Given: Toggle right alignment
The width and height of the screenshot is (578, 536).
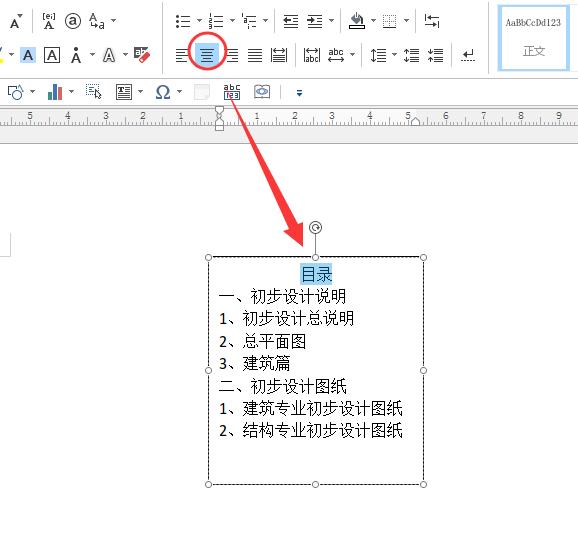Looking at the screenshot, I should (x=232, y=55).
